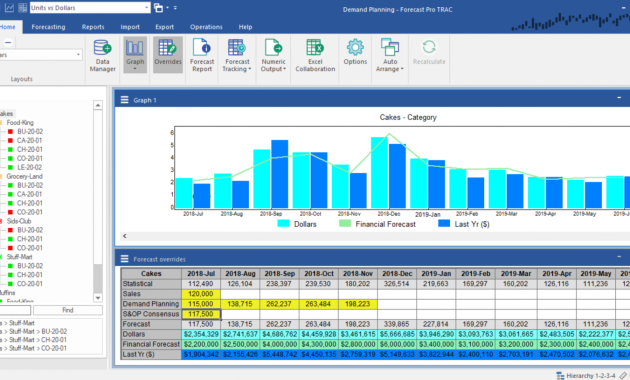Select Sids-Club in the navigator tree
The width and height of the screenshot is (630, 380).
18,221
